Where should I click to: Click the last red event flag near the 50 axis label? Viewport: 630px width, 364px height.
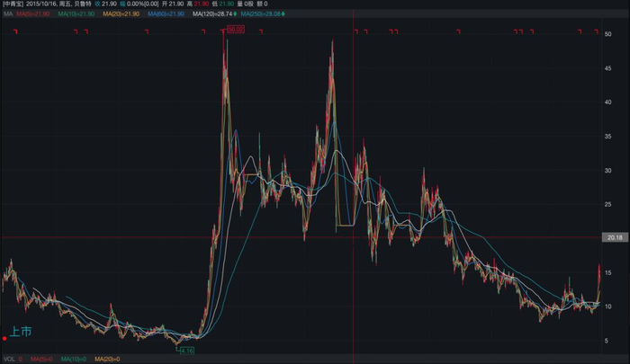pos(597,31)
